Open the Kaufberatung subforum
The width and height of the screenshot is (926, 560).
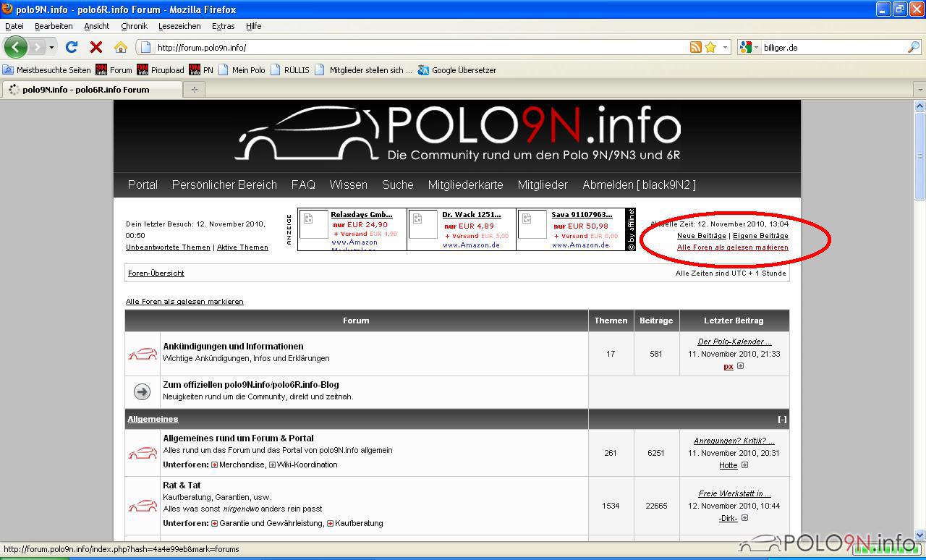[x=359, y=523]
